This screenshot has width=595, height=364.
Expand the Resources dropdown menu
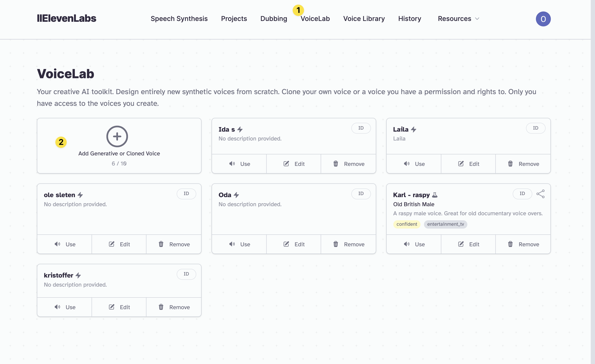pyautogui.click(x=454, y=19)
